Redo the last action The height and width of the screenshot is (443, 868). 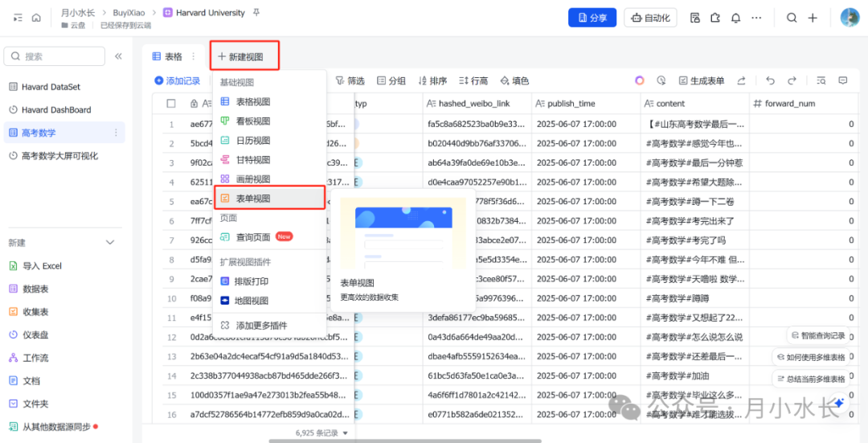point(792,81)
